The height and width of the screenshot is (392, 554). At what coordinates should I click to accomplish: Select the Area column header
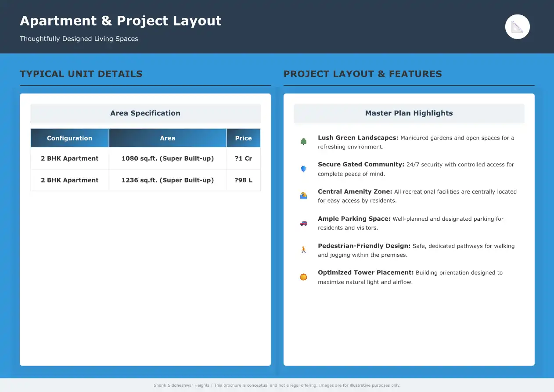point(167,138)
